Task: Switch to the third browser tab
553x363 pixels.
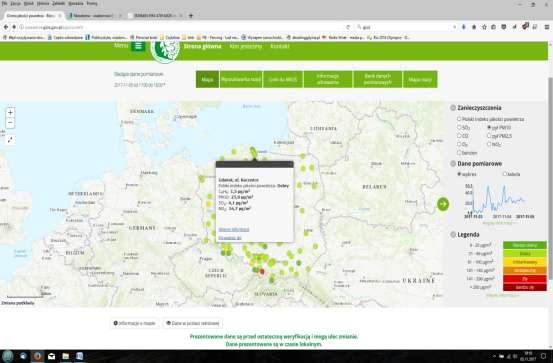Action: coord(155,16)
